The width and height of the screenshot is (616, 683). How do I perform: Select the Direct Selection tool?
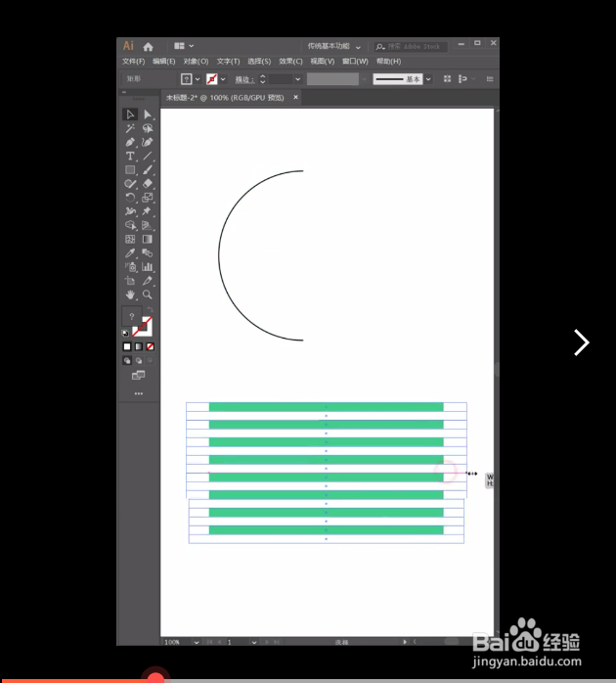[148, 114]
